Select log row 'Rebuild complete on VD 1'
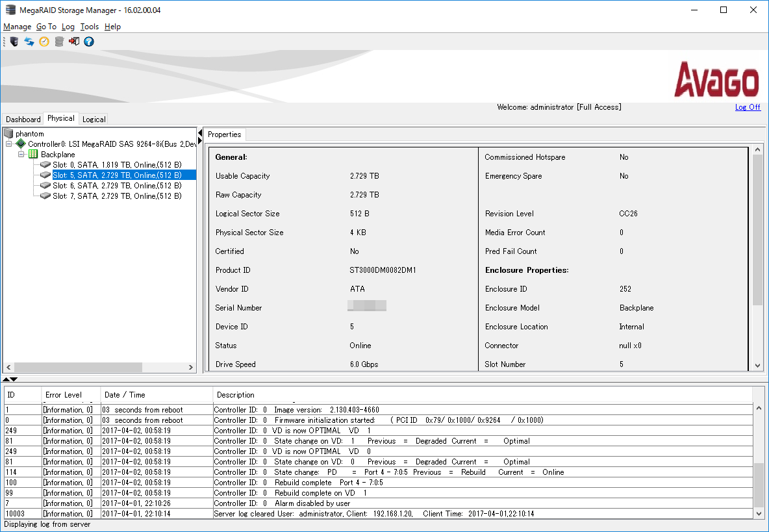Viewport: 769px width, 532px height. tap(379, 493)
